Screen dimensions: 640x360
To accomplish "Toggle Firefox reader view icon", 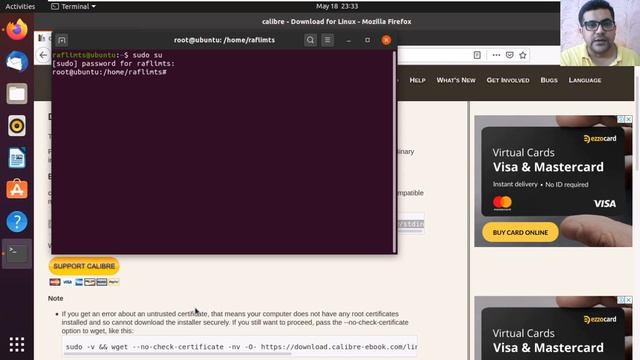I will point(477,55).
